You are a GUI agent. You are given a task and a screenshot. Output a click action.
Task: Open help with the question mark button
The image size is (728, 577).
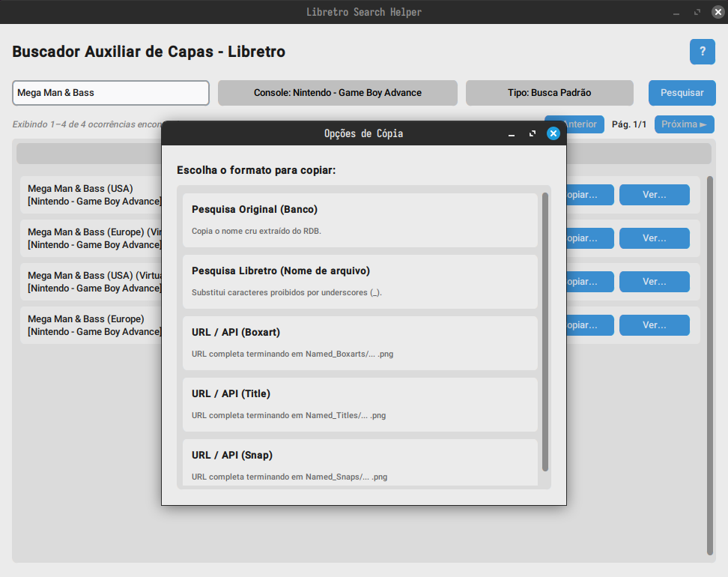[x=702, y=52]
